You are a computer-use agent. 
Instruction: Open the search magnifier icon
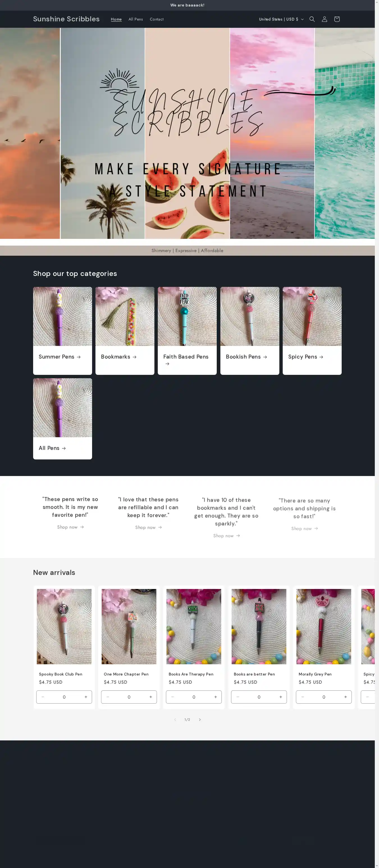(312, 19)
